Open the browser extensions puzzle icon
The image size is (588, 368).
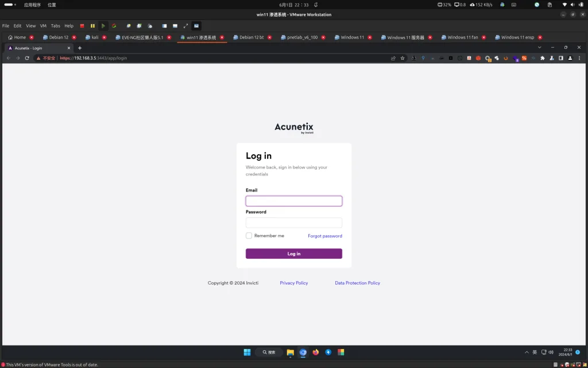pos(542,58)
